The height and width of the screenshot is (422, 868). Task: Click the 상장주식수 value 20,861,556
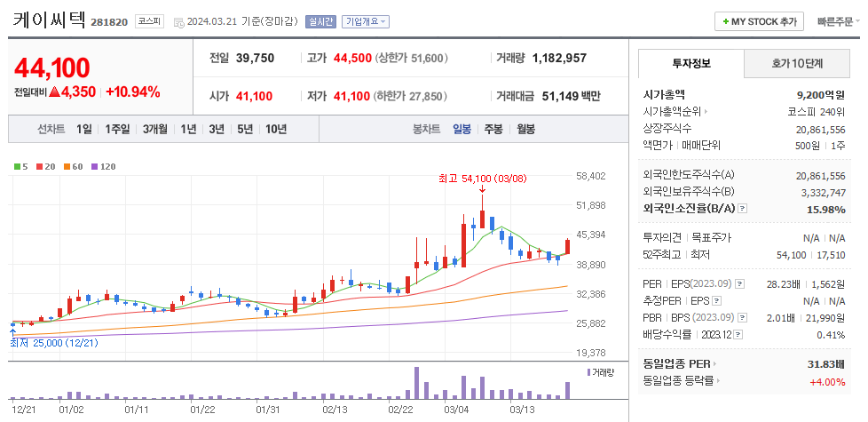click(820, 129)
